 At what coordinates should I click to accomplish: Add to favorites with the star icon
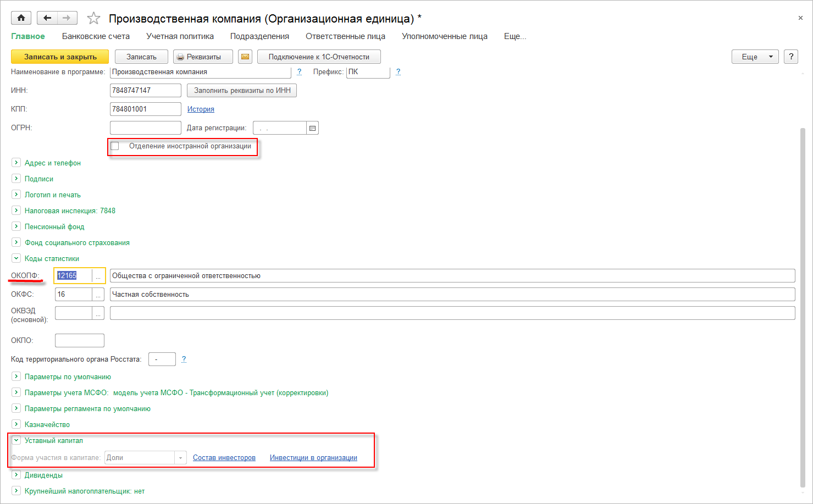point(94,19)
